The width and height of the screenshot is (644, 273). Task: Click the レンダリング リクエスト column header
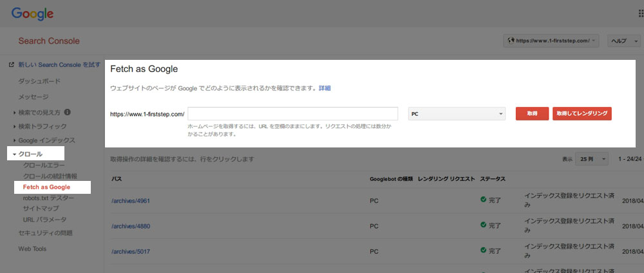point(446,180)
